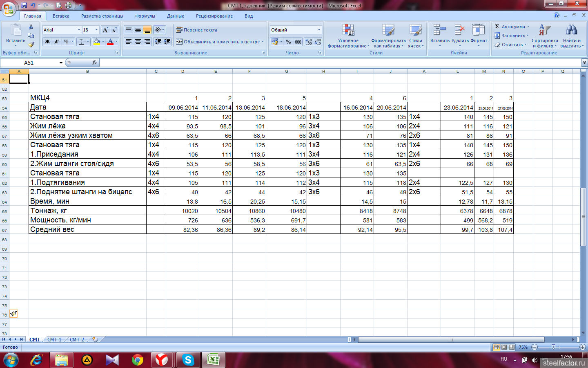Switch to the Рецензирование tab

(x=214, y=16)
